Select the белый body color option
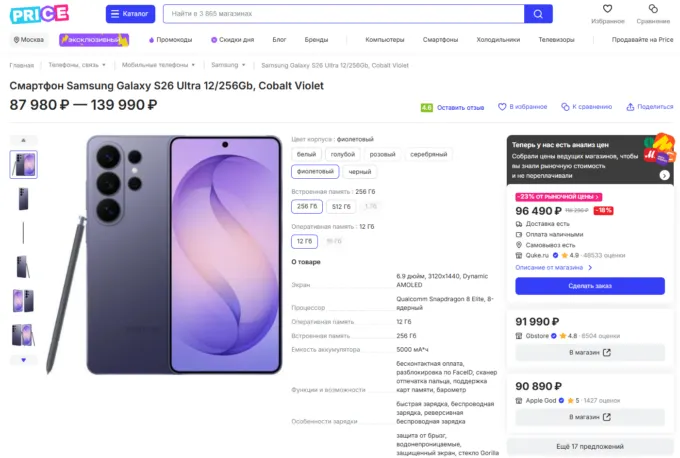This screenshot has width=680, height=458. (x=307, y=155)
